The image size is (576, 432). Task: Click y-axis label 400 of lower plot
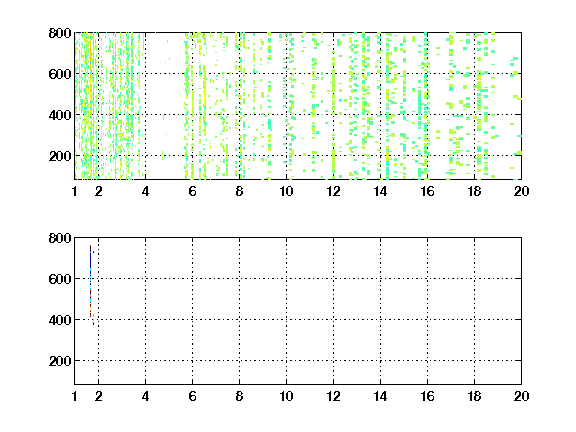click(x=60, y=320)
